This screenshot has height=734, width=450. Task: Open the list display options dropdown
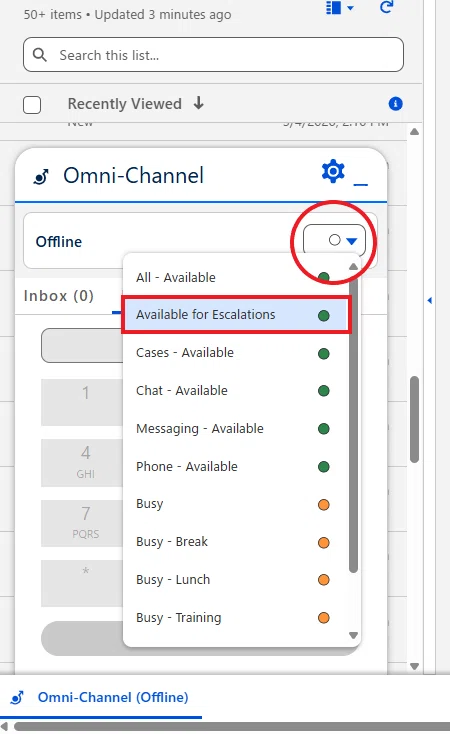click(339, 7)
